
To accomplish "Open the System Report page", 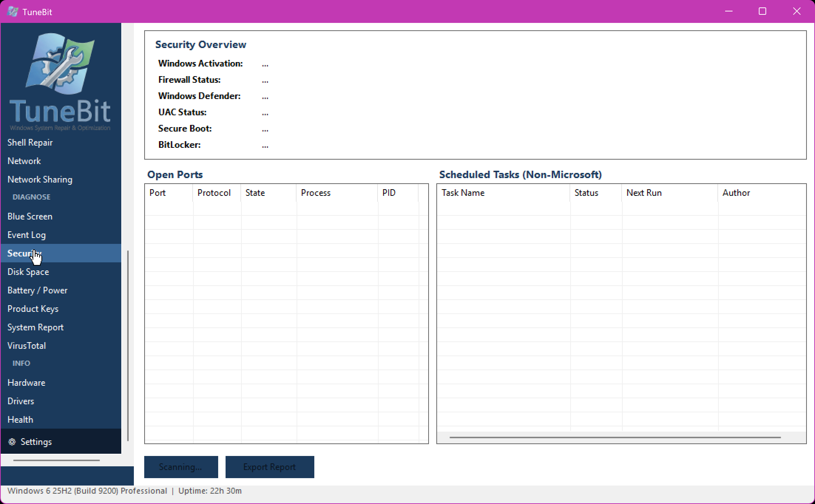I will tap(61, 327).
